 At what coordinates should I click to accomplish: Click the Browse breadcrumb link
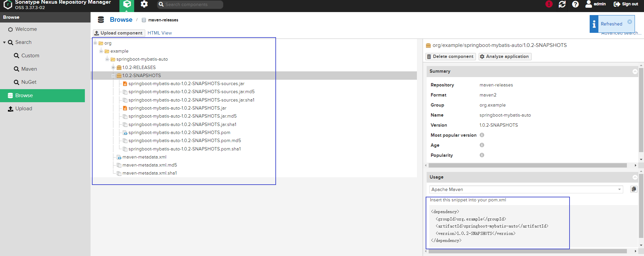[121, 20]
